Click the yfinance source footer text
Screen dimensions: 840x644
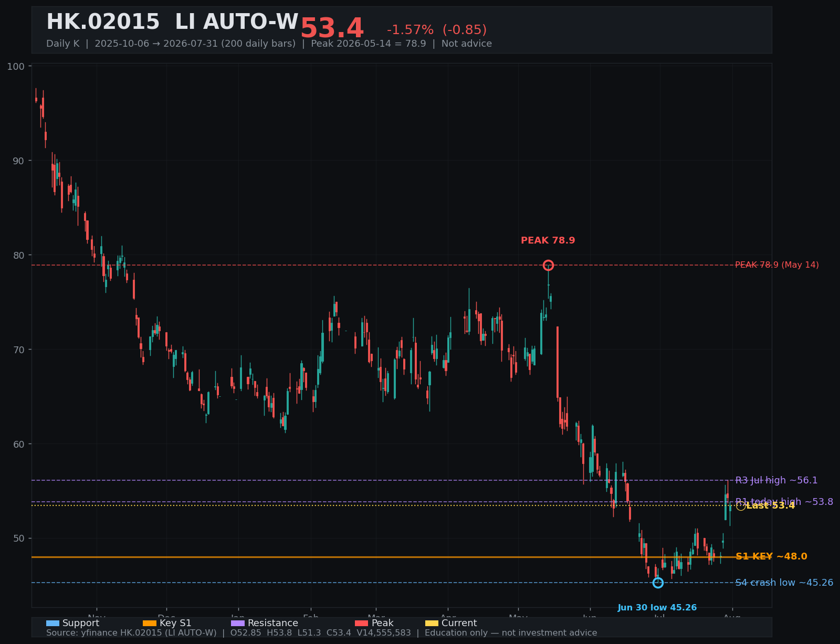(x=322, y=633)
